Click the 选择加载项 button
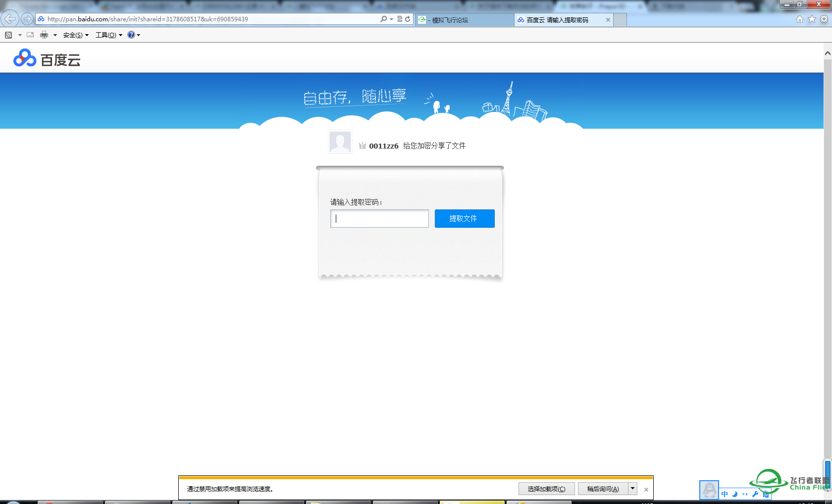Screen dimensions: 832x504 [x=546, y=489]
